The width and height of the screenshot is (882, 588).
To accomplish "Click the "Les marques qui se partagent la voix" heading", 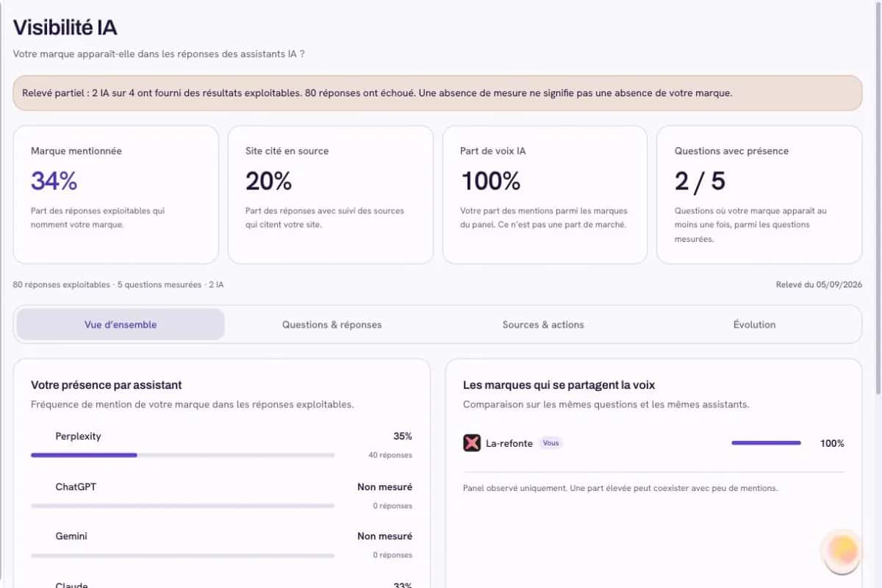I will (559, 385).
